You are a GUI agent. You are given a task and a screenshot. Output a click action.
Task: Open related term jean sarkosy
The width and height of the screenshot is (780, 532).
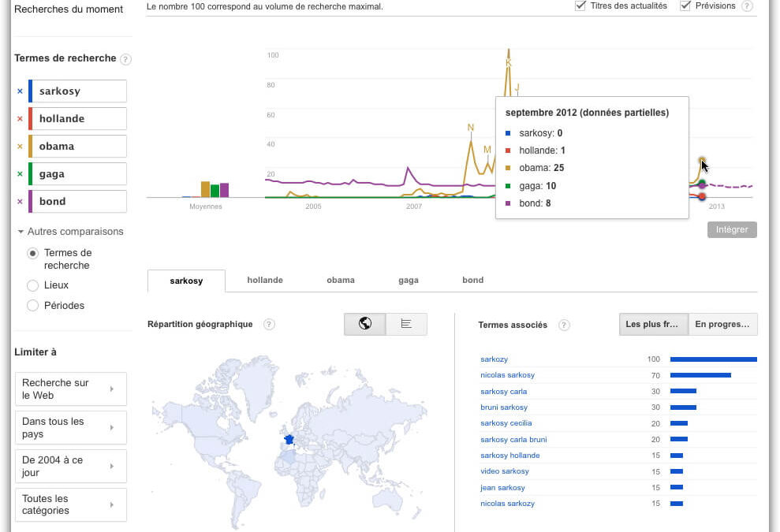[502, 488]
